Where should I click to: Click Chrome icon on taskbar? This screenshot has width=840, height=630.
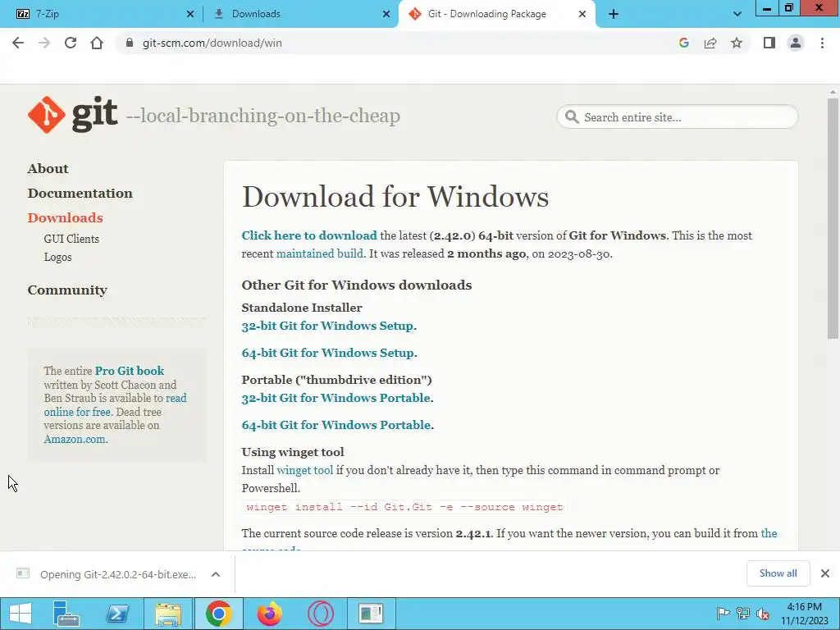tap(218, 614)
